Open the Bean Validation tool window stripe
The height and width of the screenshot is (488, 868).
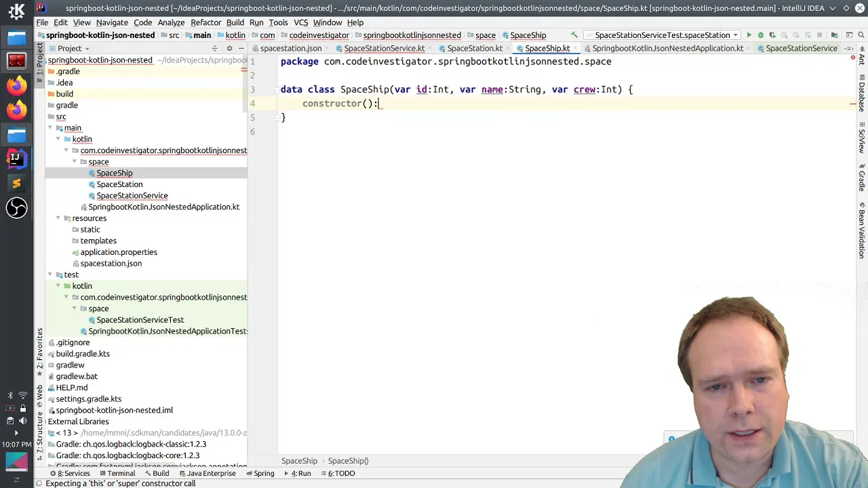tap(862, 230)
